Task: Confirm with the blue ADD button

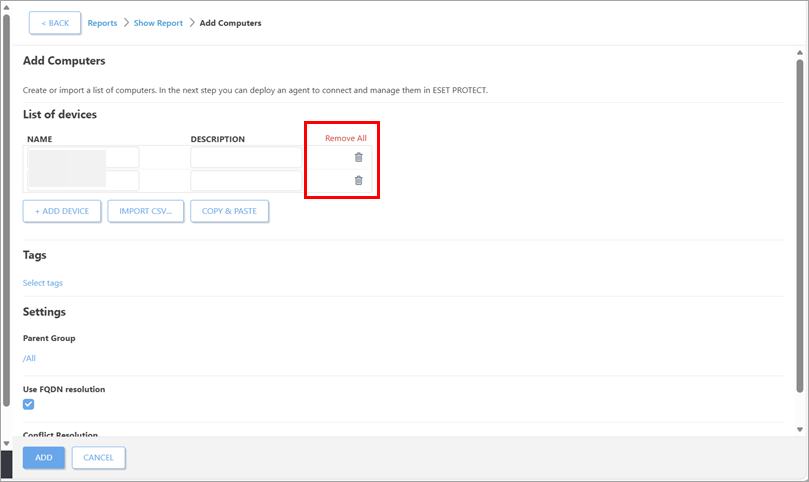Action: tap(44, 458)
